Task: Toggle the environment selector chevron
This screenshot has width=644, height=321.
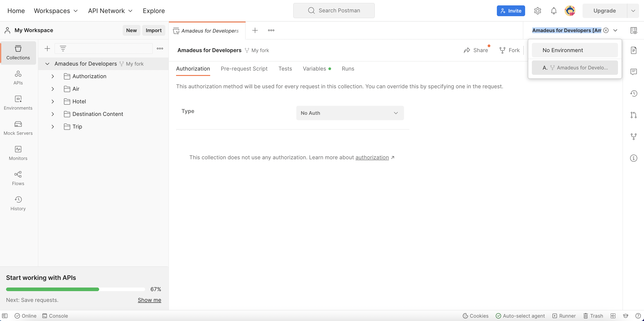Action: tap(616, 30)
